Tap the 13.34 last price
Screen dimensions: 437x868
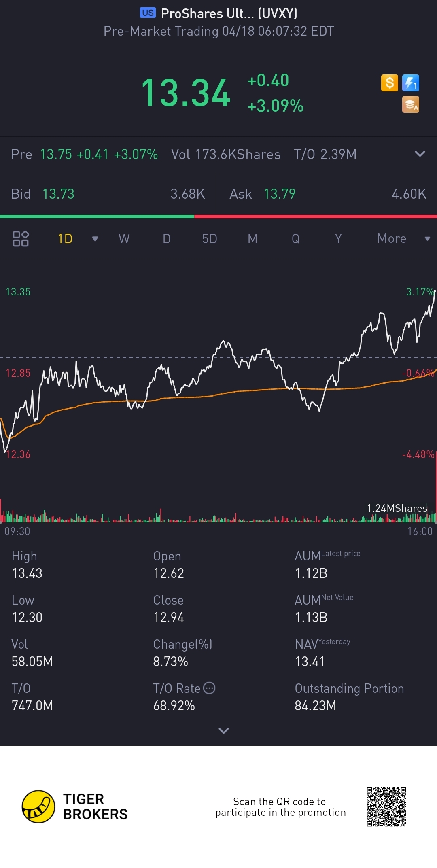click(186, 93)
